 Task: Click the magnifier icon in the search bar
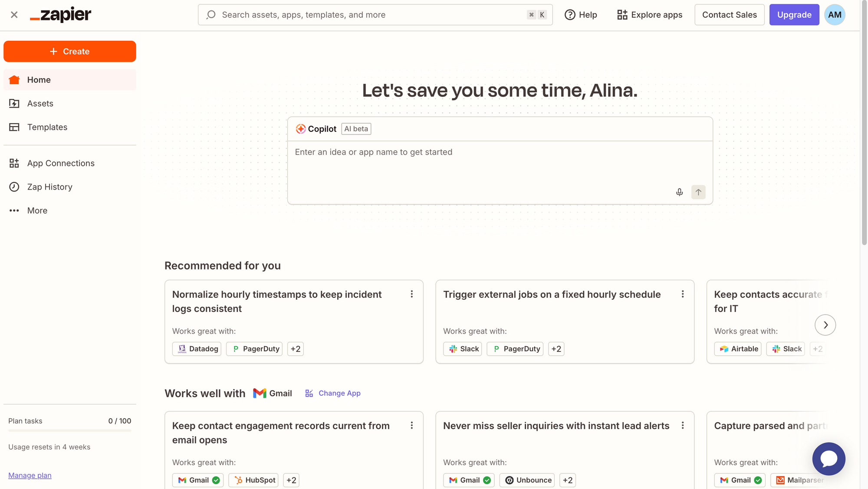(x=211, y=15)
